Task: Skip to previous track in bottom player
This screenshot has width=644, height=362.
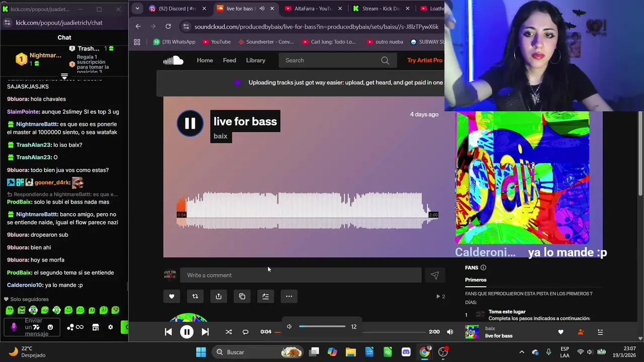Action: click(169, 332)
